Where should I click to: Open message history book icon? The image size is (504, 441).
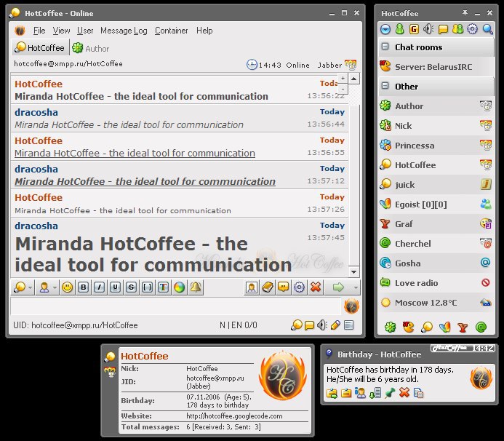point(268,287)
